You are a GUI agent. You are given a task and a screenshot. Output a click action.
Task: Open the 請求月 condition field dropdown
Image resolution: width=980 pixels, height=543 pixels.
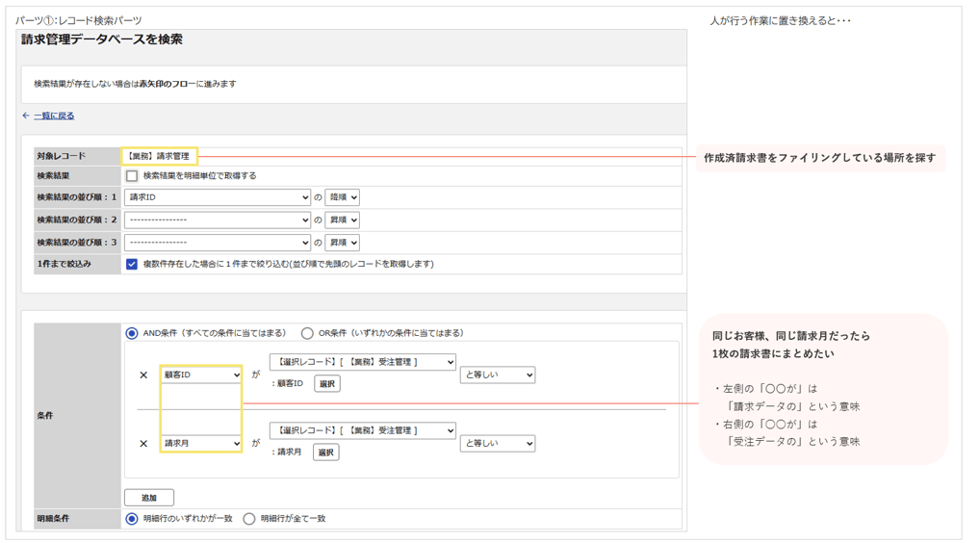[201, 444]
